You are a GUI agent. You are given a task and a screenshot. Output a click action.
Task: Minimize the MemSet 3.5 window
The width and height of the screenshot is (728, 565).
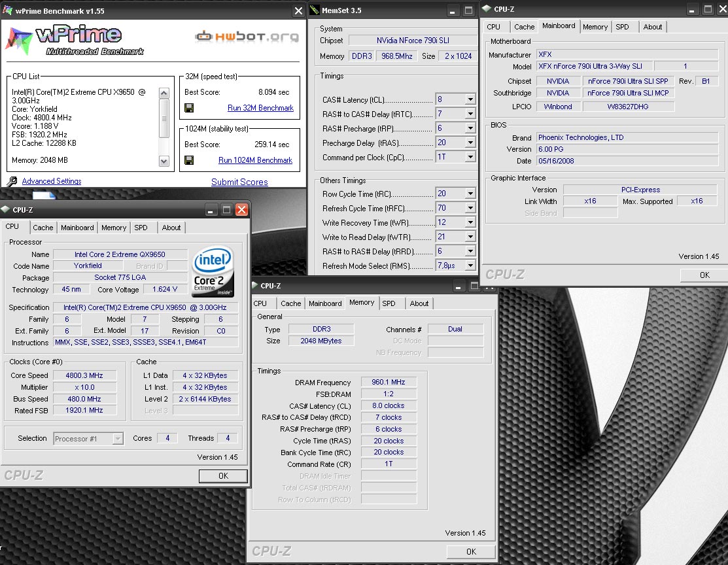tap(452, 10)
